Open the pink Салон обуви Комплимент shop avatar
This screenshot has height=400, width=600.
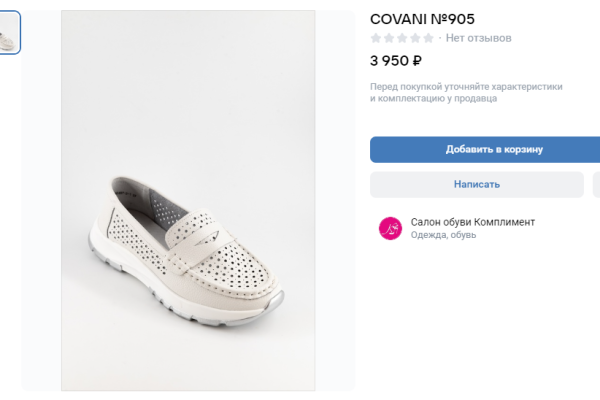390,228
